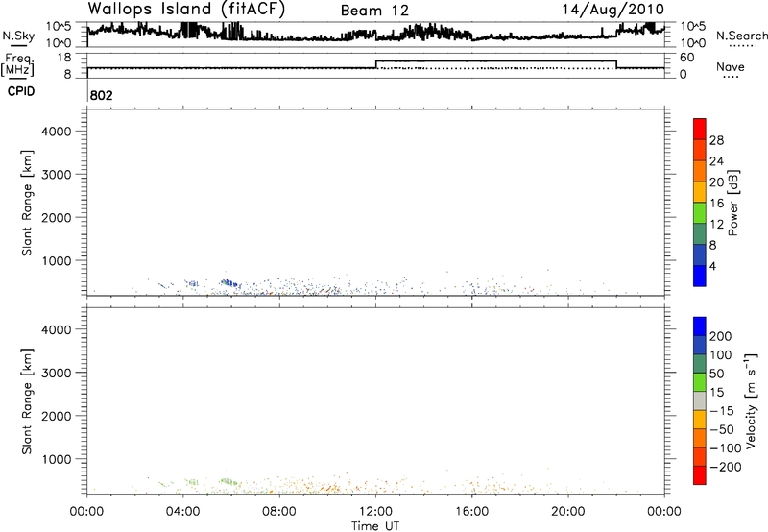768x532 pixels.
Task: Click the Velocity [m s-1] colorbar title
Action: [751, 400]
